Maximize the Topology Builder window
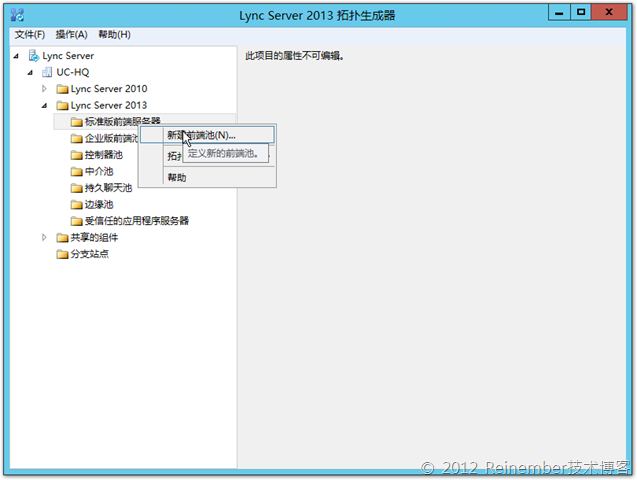 pos(581,13)
